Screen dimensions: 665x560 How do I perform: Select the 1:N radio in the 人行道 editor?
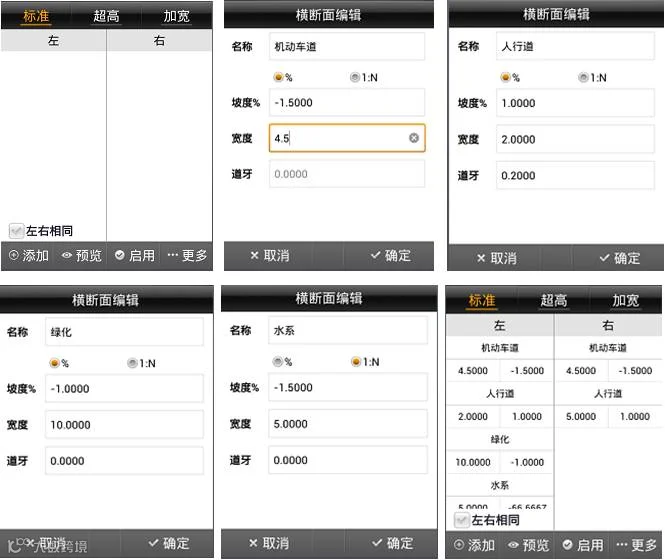tap(583, 77)
